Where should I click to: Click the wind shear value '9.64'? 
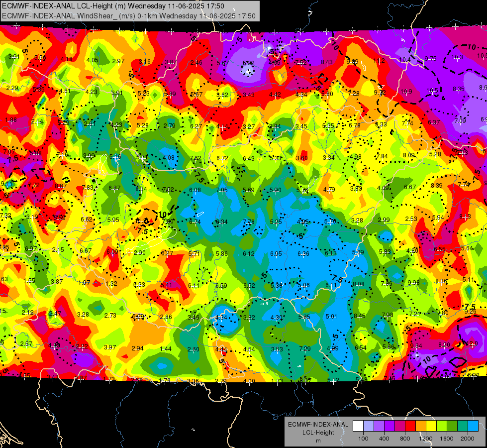[x=416, y=346]
